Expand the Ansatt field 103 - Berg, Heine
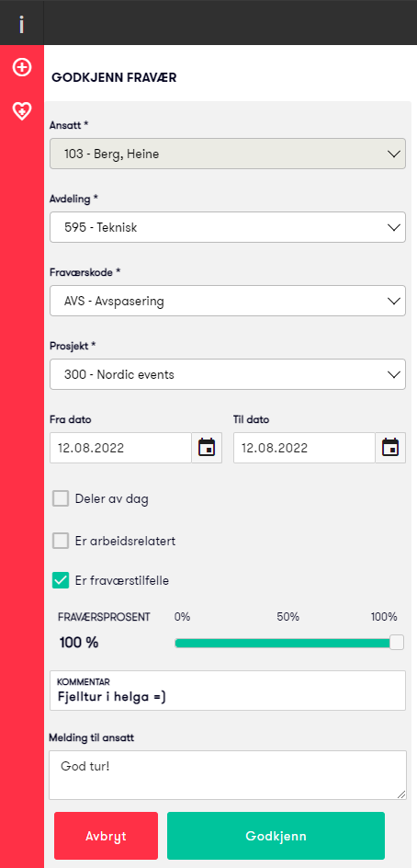This screenshot has height=868, width=417. pos(228,154)
